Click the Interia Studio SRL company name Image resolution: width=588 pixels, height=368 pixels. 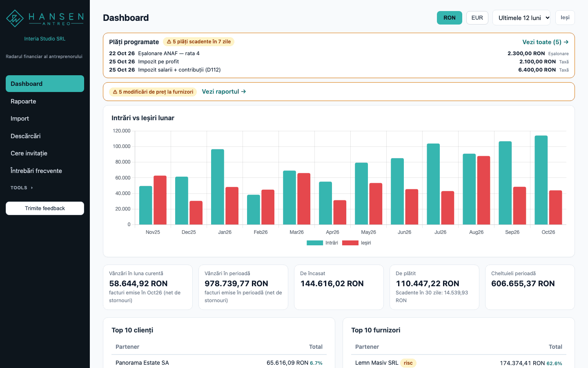click(45, 39)
